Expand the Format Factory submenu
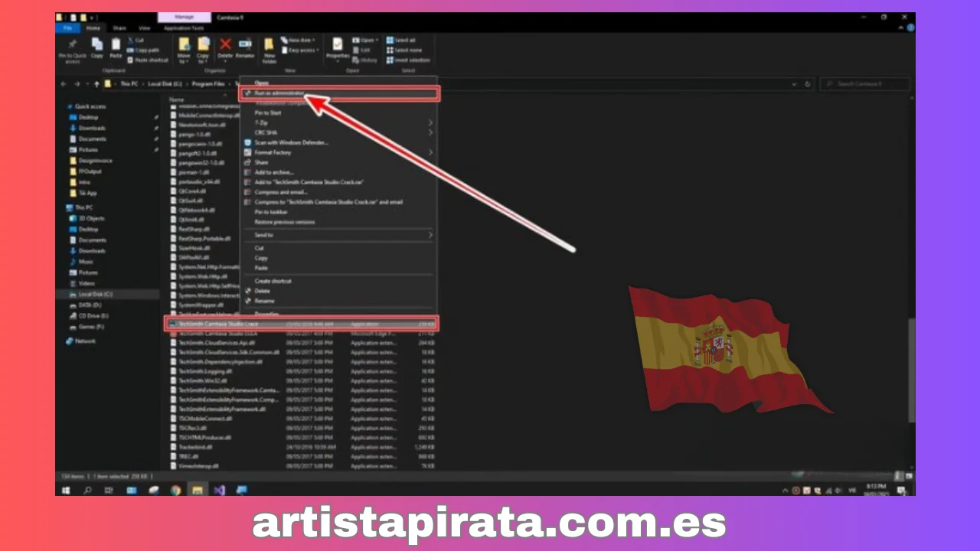 pos(339,152)
